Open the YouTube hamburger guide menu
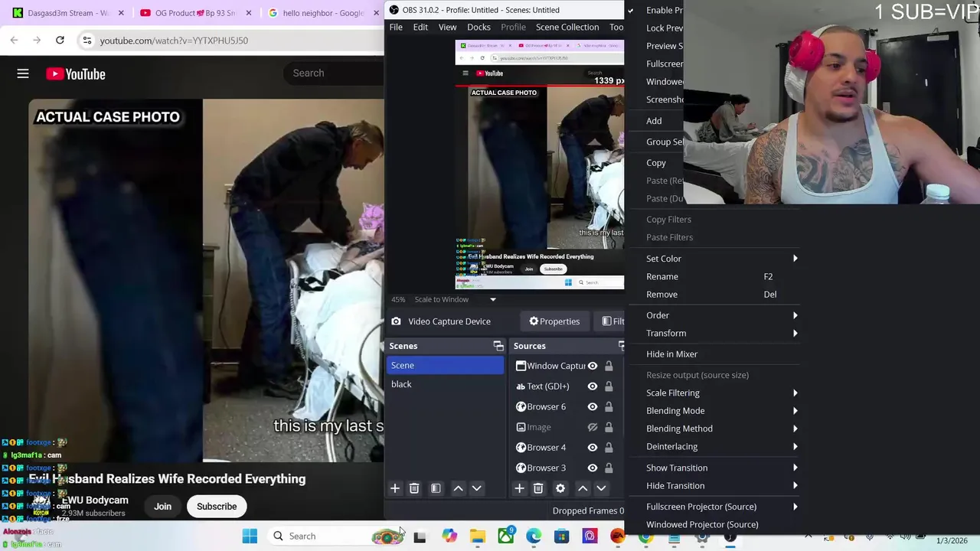Viewport: 980px width, 551px height. click(23, 73)
